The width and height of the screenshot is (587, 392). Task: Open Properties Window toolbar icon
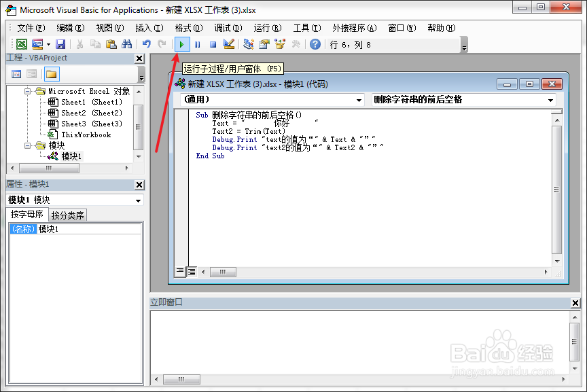[x=264, y=44]
